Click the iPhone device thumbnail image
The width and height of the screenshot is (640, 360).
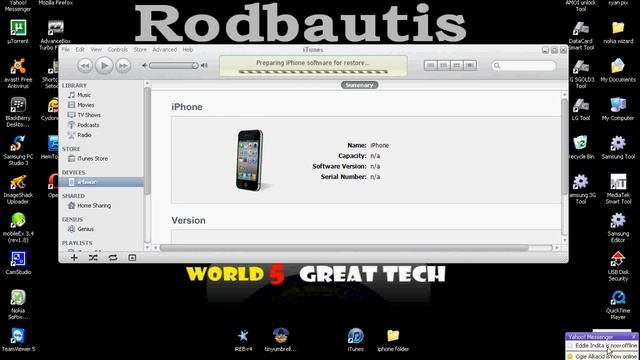tap(250, 160)
